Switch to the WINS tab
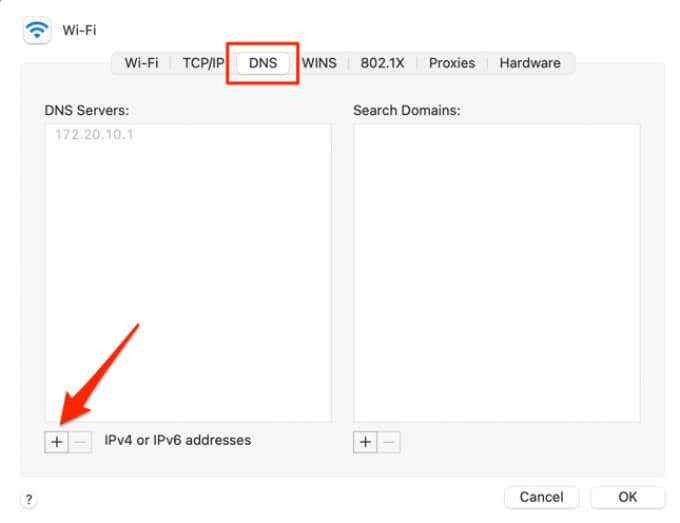The height and width of the screenshot is (523, 680). pyautogui.click(x=319, y=63)
